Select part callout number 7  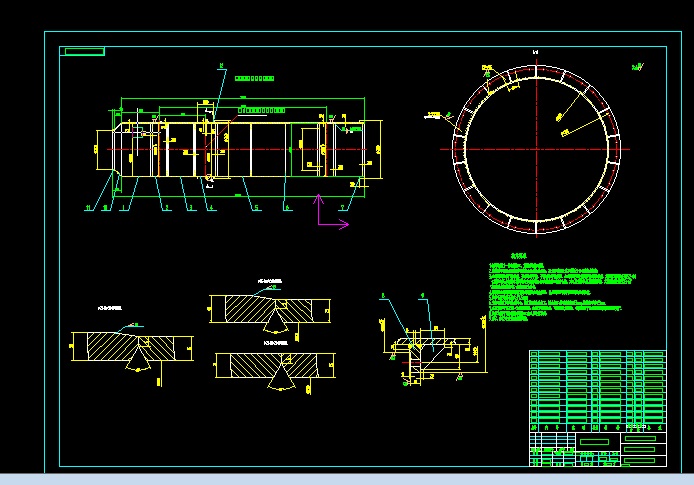[343, 208]
